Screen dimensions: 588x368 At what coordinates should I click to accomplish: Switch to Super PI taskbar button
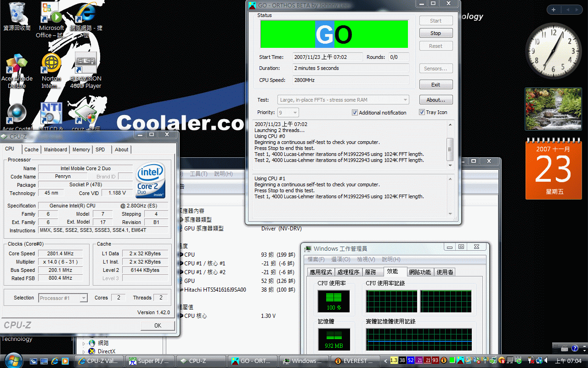[x=150, y=361]
